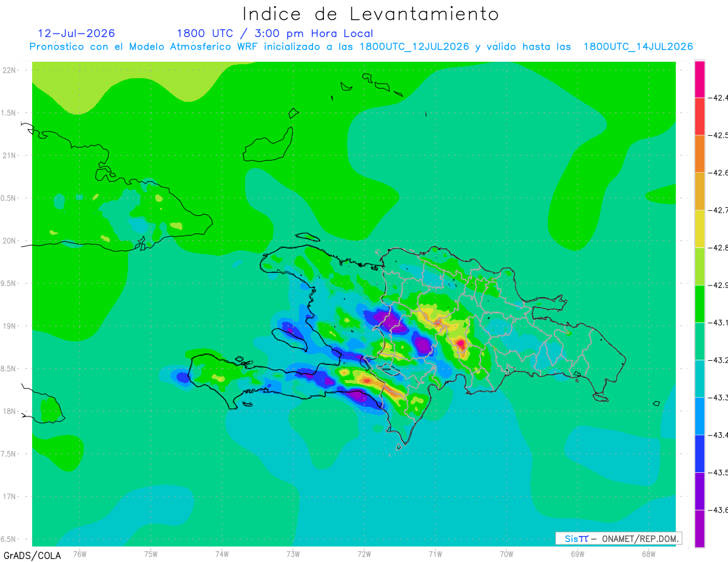Screen dimensions: 728x562
Task: Click the legend value '-42.4'
Action: pos(718,98)
